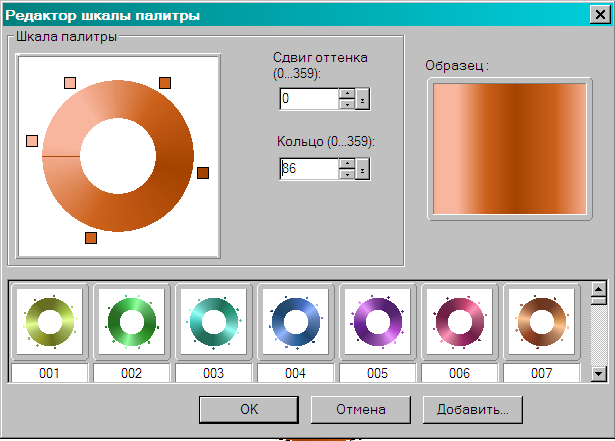Close the Редактор шкалы палитры dialog
The image size is (615, 441).
pos(600,15)
